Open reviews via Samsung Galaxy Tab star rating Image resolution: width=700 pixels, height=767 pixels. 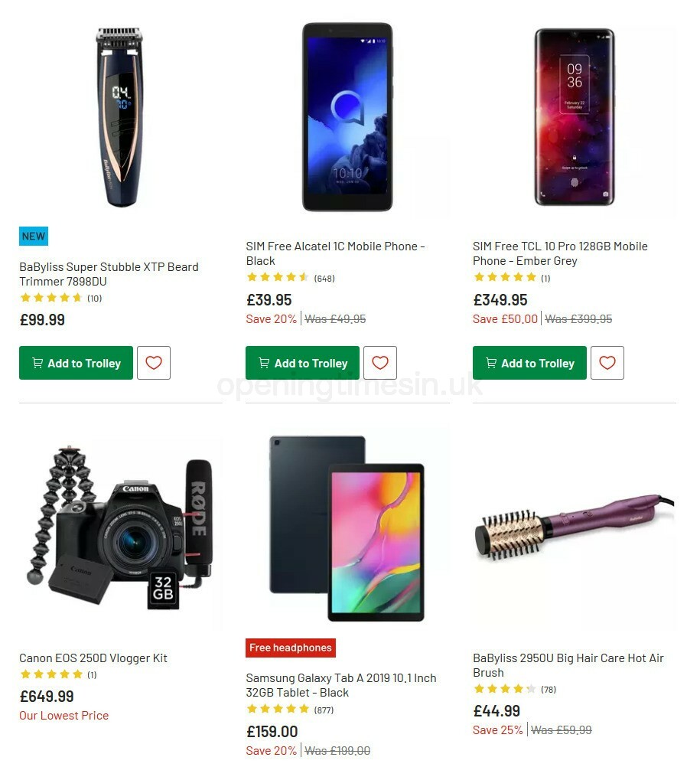pos(278,710)
